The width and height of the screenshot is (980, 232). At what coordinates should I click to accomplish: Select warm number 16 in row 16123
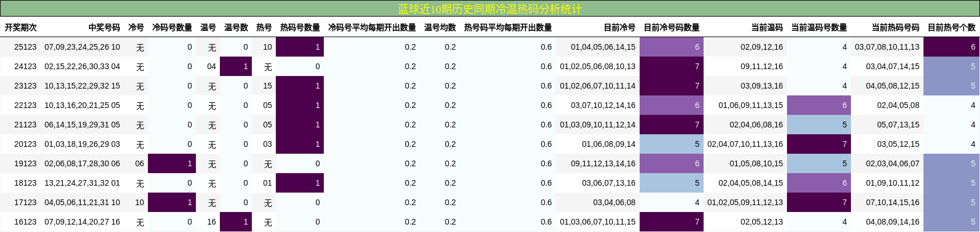coord(211,222)
